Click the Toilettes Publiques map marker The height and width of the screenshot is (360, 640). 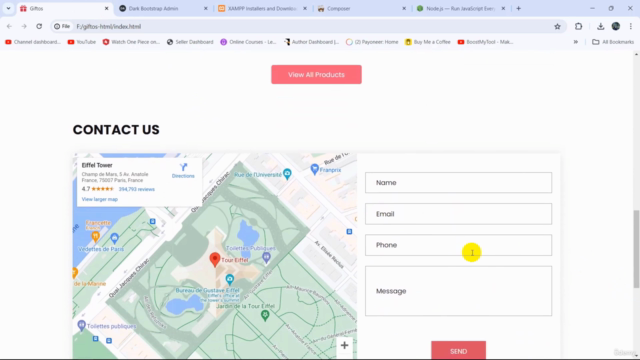pos(266,257)
